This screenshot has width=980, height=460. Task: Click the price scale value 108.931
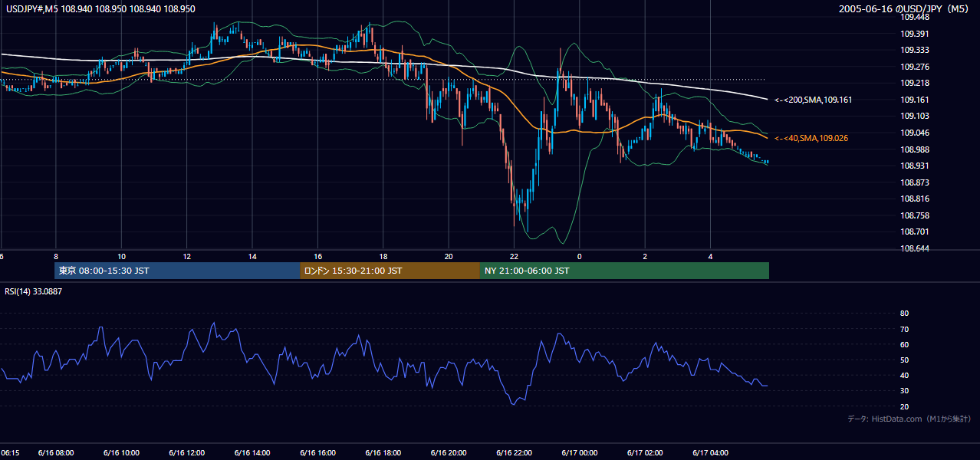click(x=915, y=166)
